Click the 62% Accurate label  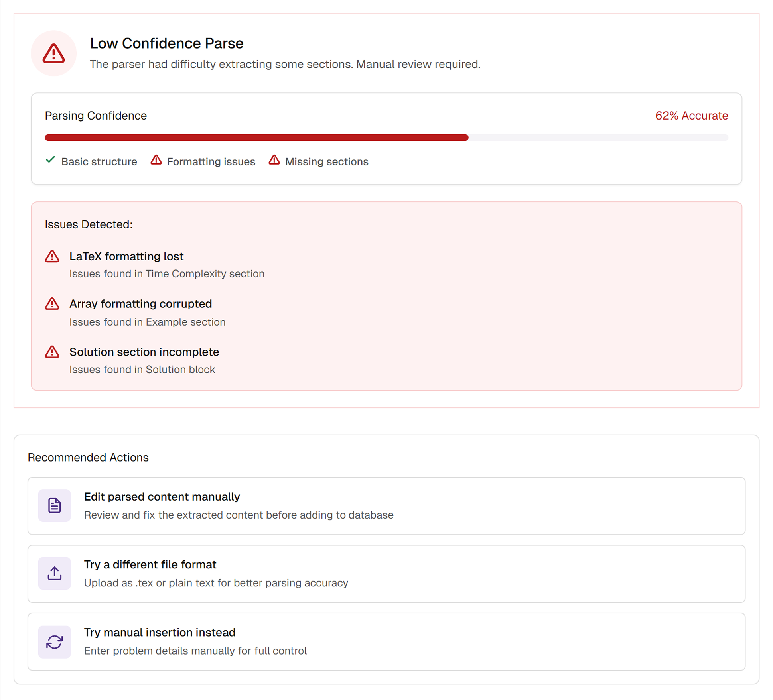tap(692, 116)
